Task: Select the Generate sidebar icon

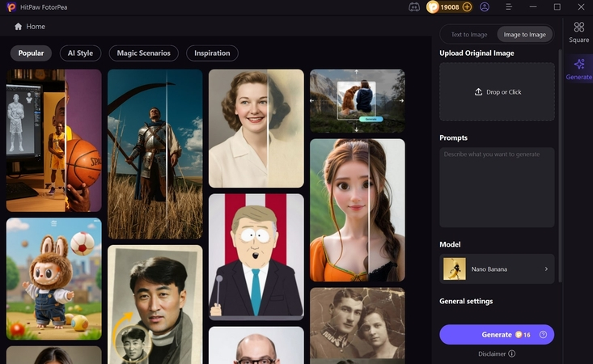Action: (578, 69)
